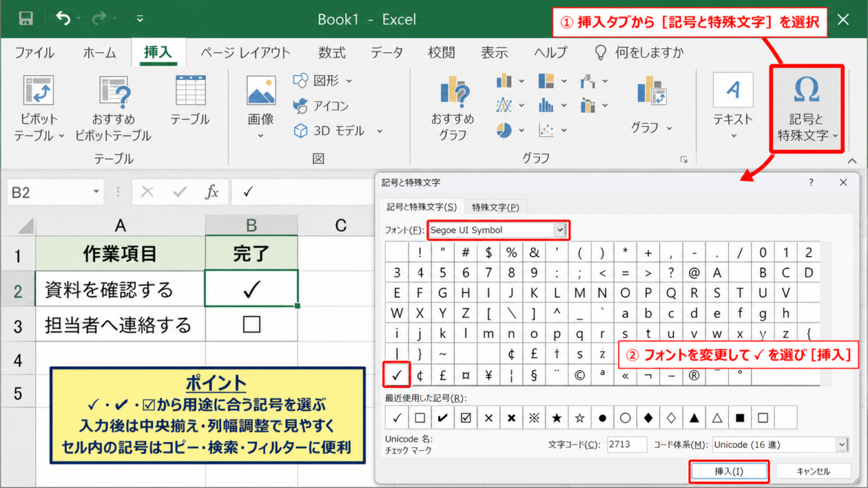868x488 pixels.
Task: Select column C header
Action: 341,226
